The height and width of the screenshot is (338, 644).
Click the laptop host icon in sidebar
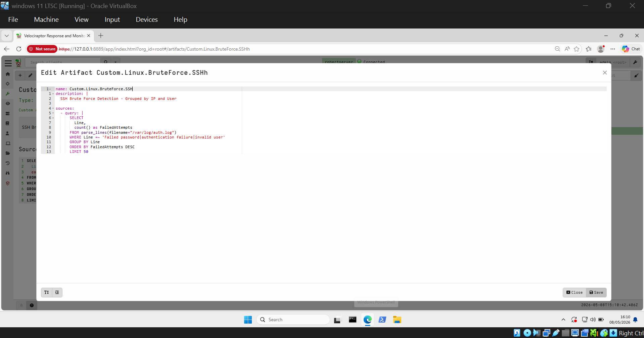point(8,144)
